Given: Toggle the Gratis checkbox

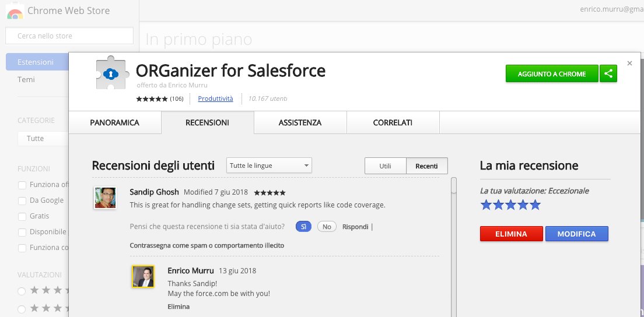Looking at the screenshot, I should tap(22, 216).
